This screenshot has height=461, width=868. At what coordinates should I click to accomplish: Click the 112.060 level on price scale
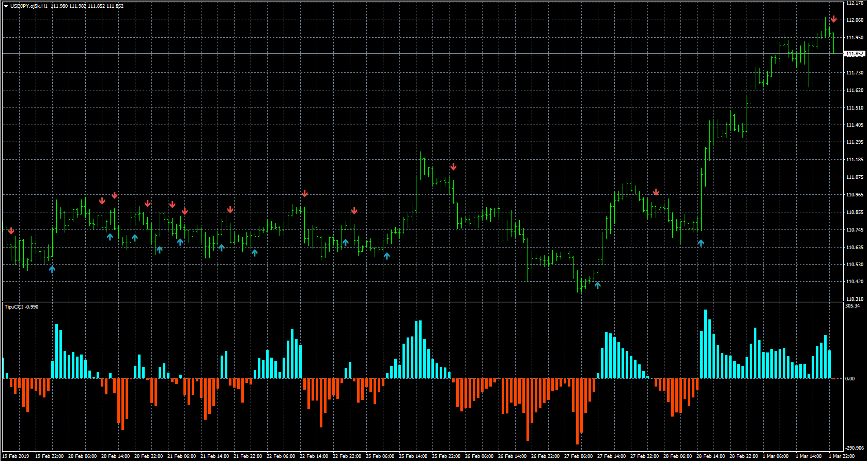[x=855, y=20]
